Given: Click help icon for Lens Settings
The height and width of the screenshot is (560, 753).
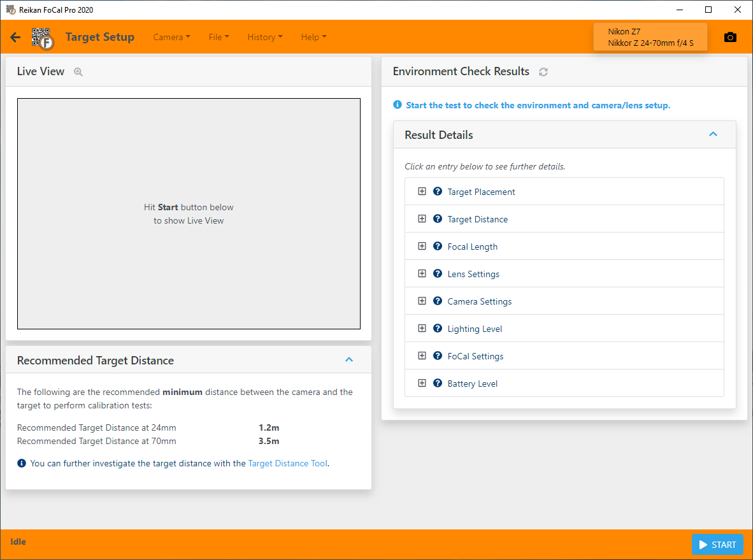Looking at the screenshot, I should pyautogui.click(x=438, y=273).
